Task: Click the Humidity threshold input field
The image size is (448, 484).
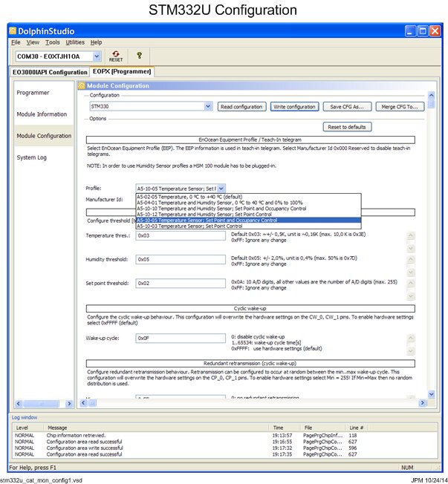Action: (x=181, y=259)
